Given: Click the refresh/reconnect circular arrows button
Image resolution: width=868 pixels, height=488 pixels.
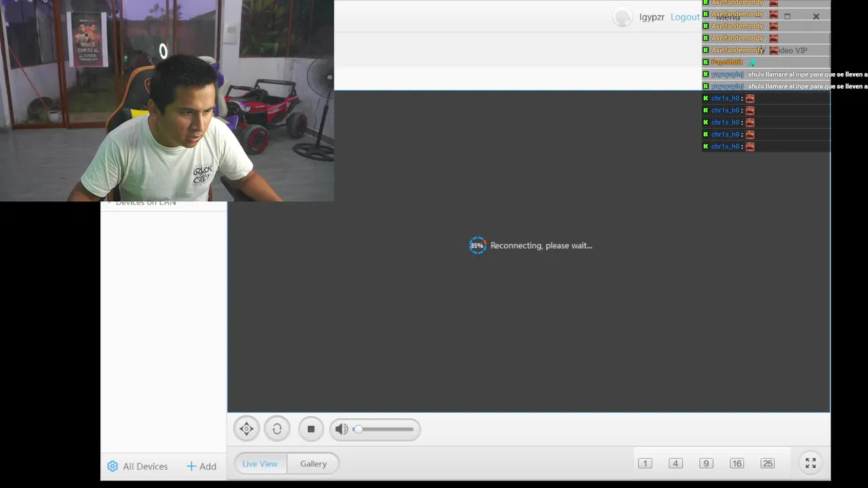Looking at the screenshot, I should (277, 429).
